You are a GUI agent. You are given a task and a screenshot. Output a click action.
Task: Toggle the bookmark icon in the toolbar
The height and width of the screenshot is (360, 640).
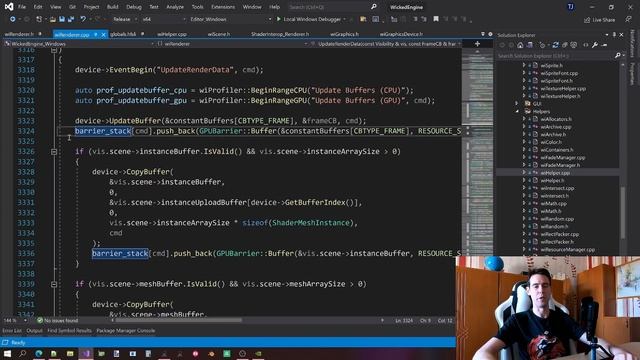point(436,19)
